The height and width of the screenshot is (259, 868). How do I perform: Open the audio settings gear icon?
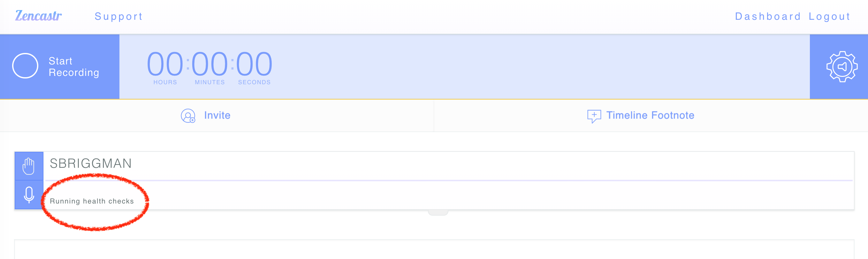[x=841, y=67]
